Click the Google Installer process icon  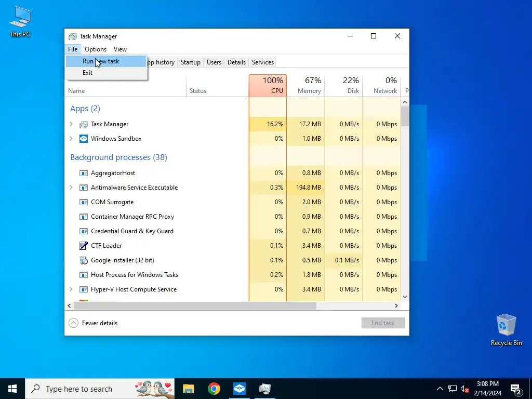click(84, 260)
